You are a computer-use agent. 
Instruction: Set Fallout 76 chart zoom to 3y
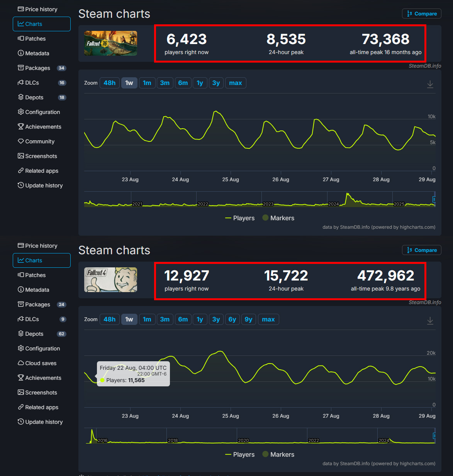[x=216, y=83]
